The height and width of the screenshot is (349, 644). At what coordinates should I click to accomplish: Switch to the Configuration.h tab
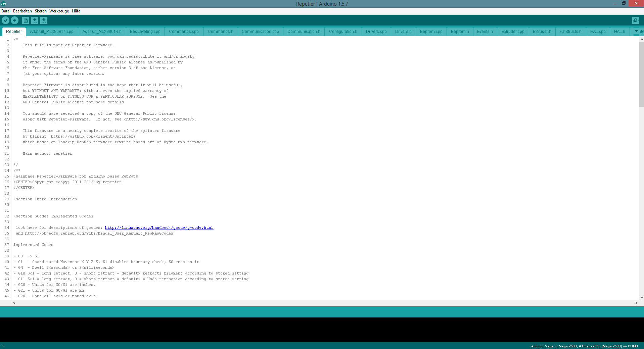[x=343, y=32]
